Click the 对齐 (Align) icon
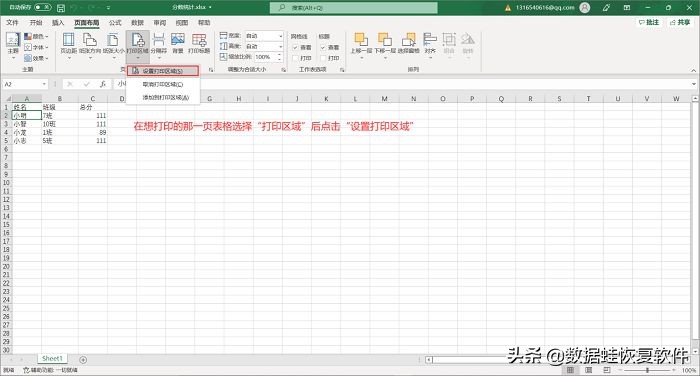700x376 pixels. [x=430, y=39]
